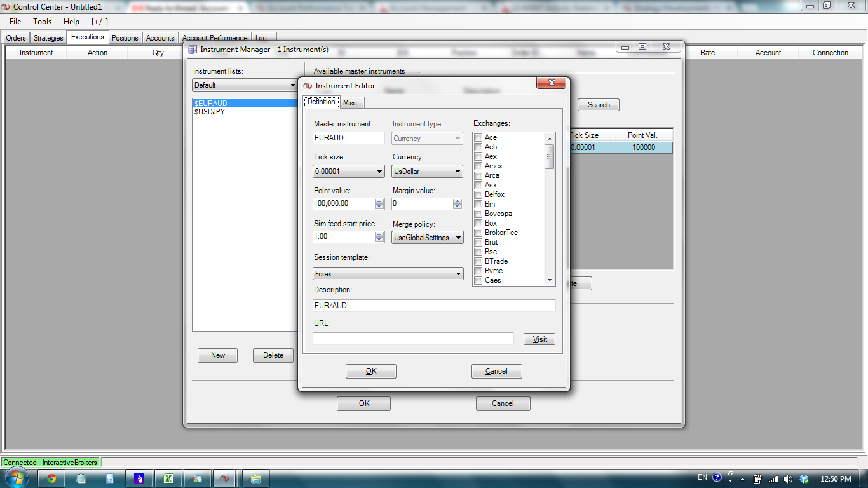
Task: Click the exchanges list scroll down arrow
Action: (x=550, y=280)
